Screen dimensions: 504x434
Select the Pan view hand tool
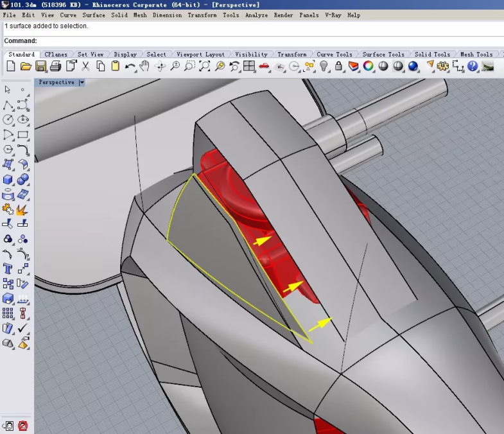[144, 66]
